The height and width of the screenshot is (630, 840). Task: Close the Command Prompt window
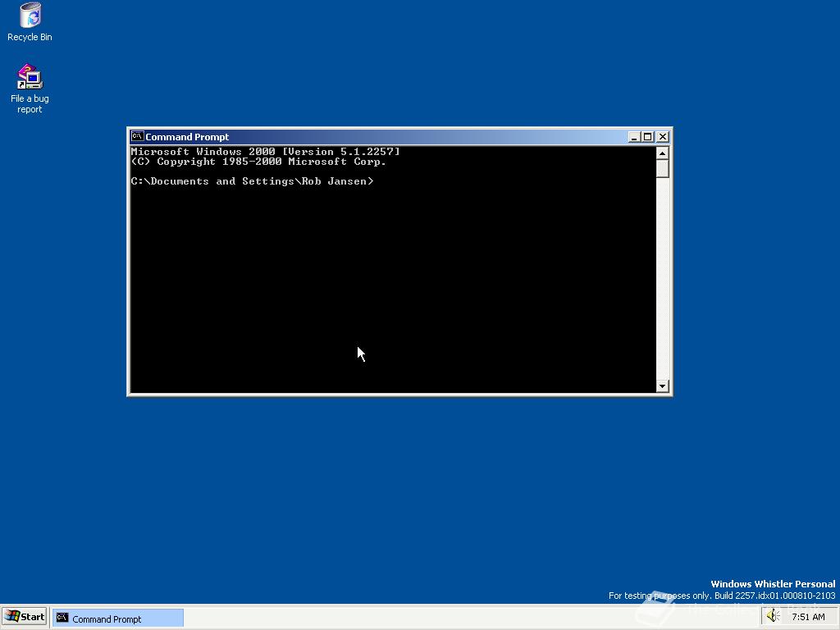tap(663, 137)
